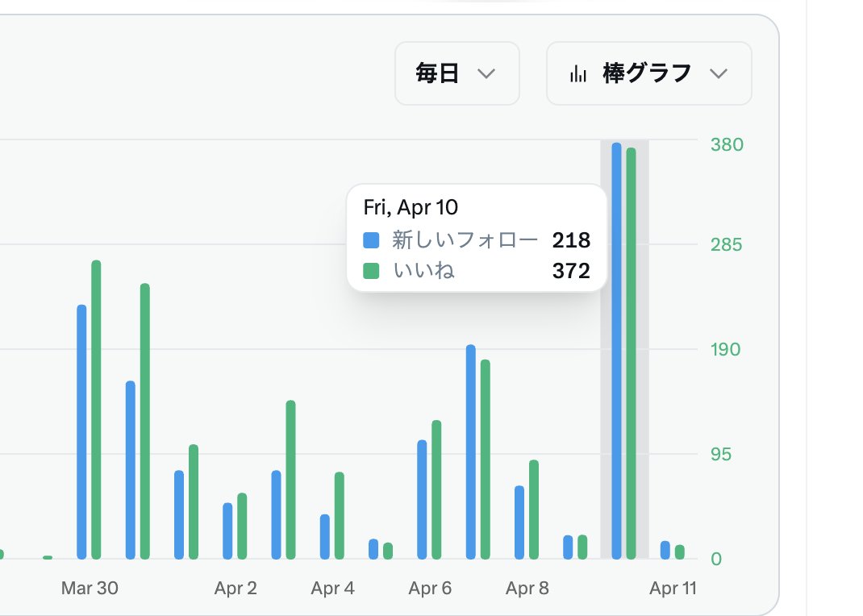The width and height of the screenshot is (863, 616).
Task: Click the blue bar above Apr 4
Action: pos(325,537)
